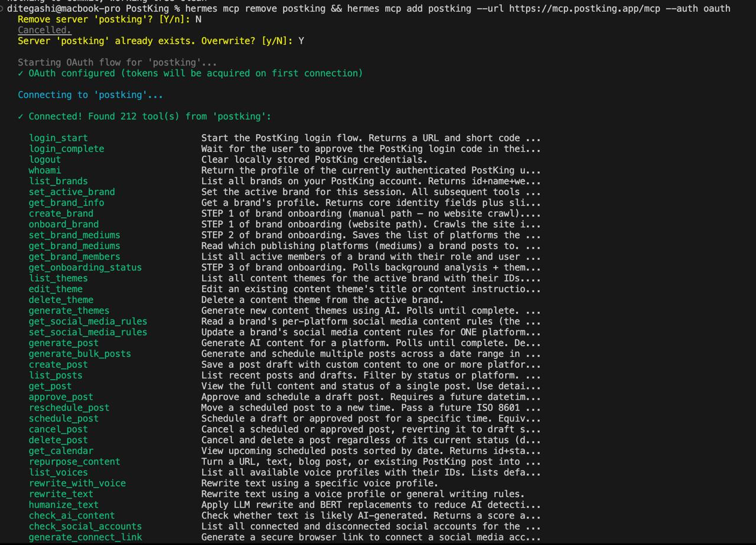Image resolution: width=756 pixels, height=545 pixels.
Task: Select the reschedule_post entry
Action: pos(69,407)
